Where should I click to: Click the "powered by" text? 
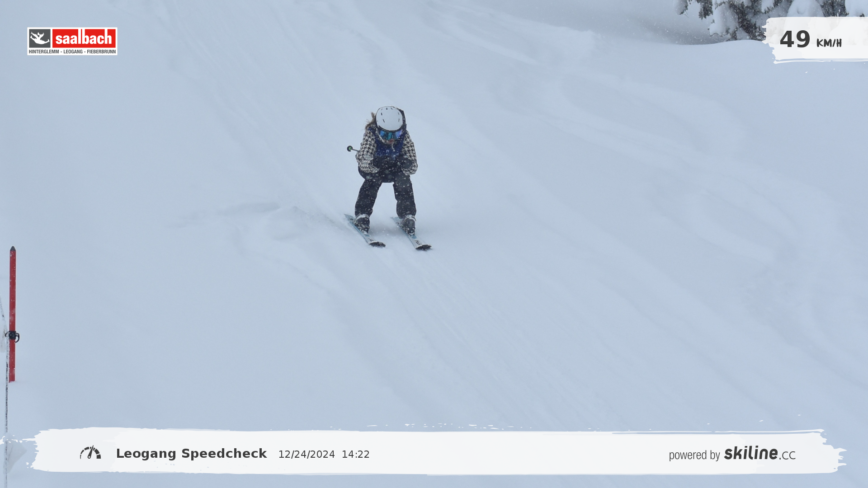[x=694, y=455]
